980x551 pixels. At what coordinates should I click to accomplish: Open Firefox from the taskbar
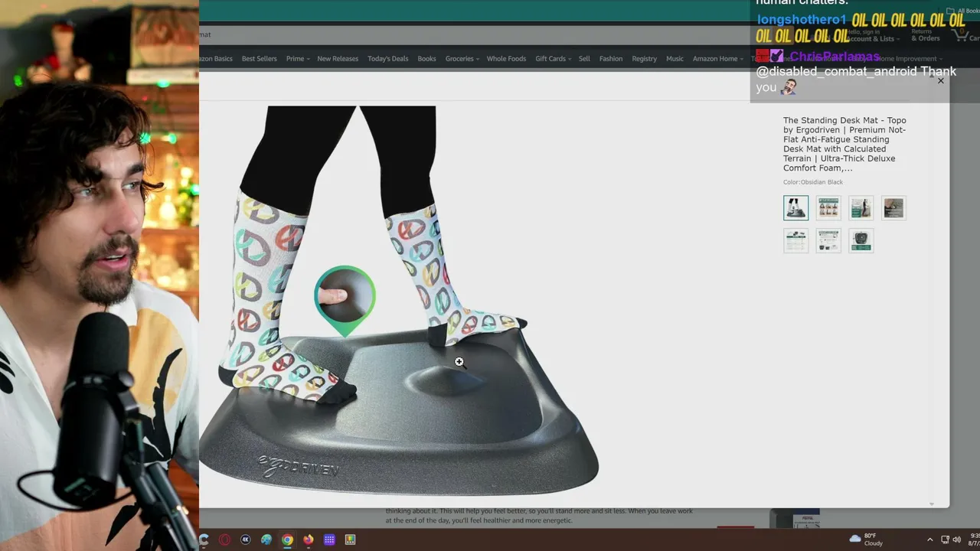[x=308, y=540]
